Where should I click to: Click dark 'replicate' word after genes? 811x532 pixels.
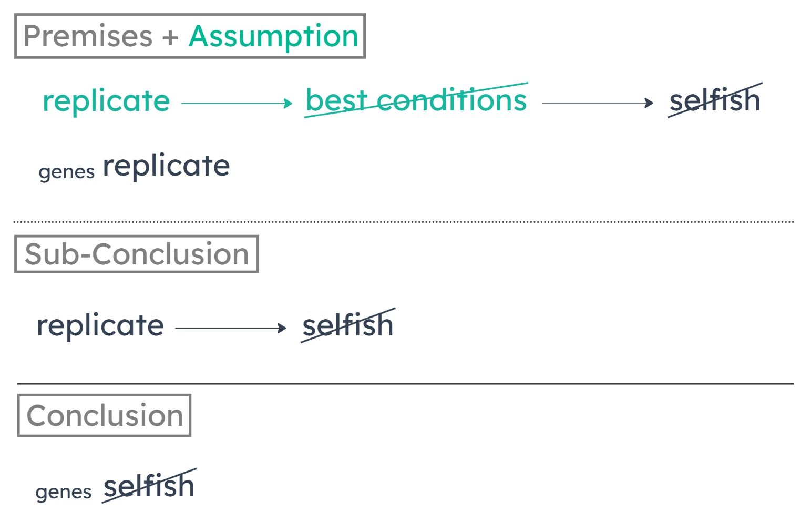pyautogui.click(x=166, y=166)
